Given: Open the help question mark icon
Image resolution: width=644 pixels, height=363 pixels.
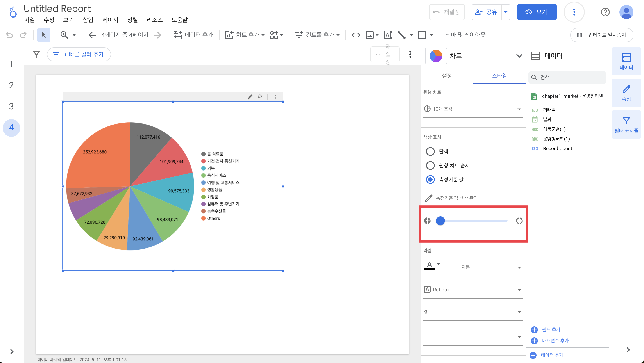Looking at the screenshot, I should [x=605, y=12].
